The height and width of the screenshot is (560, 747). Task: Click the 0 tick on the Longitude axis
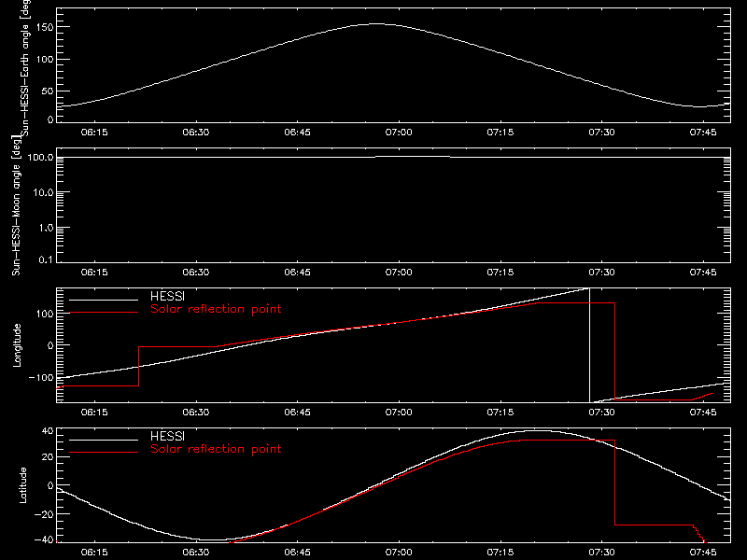50,345
